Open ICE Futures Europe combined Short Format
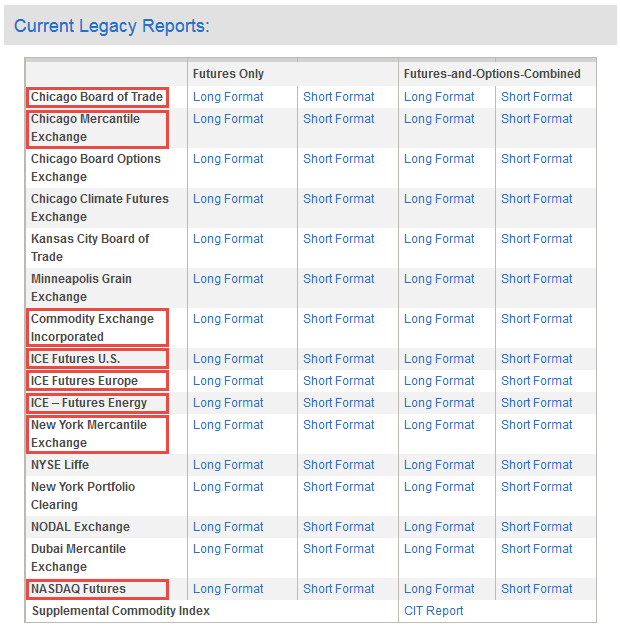The width and height of the screenshot is (620, 627). tap(536, 381)
